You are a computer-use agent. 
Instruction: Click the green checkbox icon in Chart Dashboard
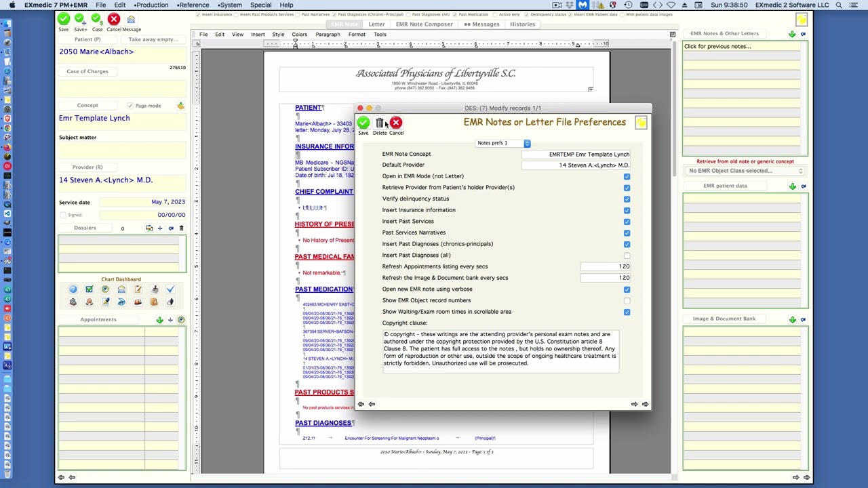pyautogui.click(x=89, y=289)
